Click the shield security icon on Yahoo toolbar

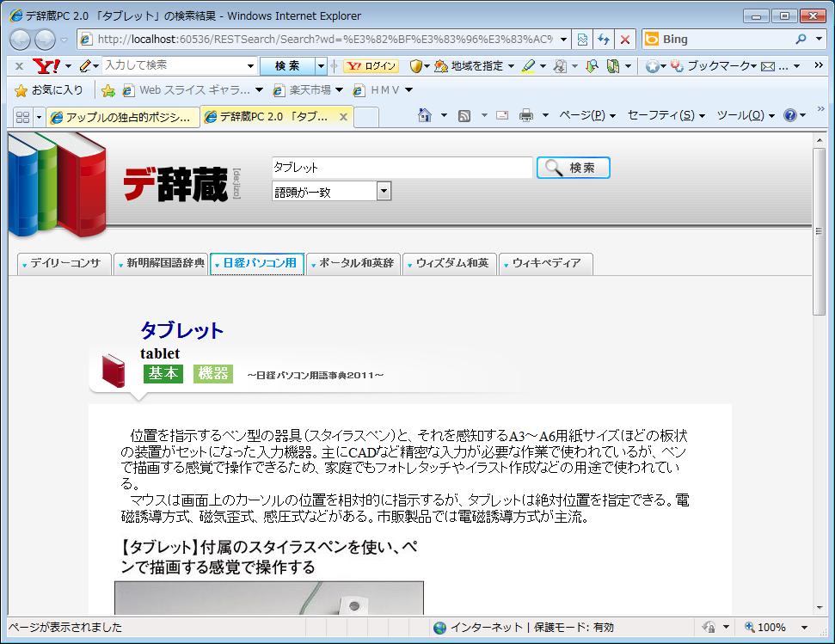pos(416,66)
